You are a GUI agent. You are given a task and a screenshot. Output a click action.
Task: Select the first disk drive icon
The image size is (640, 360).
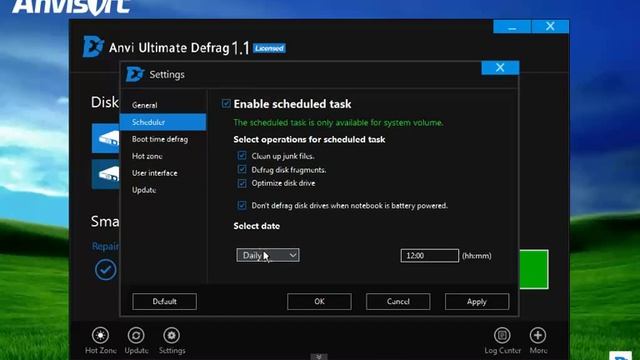106,138
